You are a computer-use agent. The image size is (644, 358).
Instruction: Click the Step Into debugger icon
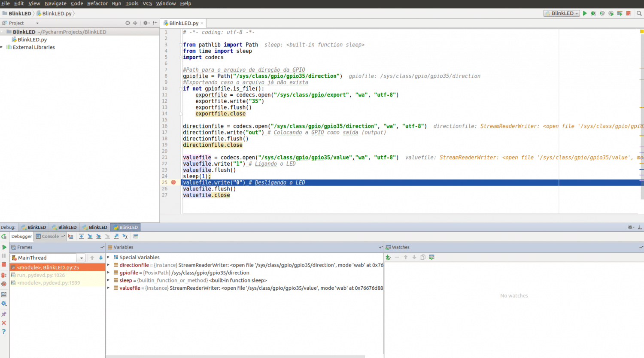(90, 237)
